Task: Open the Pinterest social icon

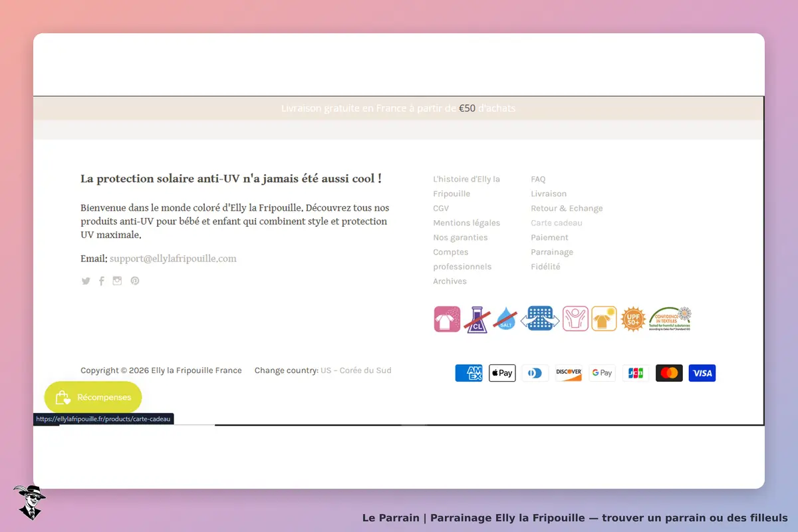Action: pyautogui.click(x=135, y=281)
